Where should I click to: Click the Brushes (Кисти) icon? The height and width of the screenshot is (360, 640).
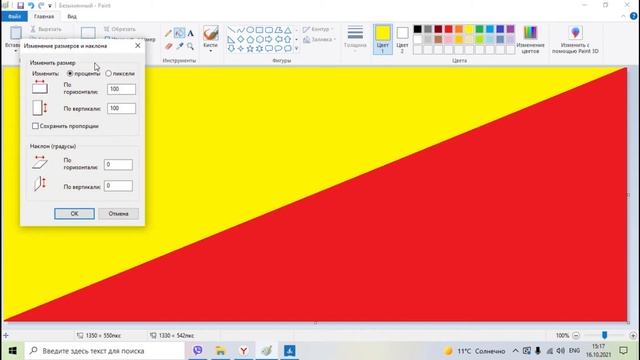click(x=211, y=33)
